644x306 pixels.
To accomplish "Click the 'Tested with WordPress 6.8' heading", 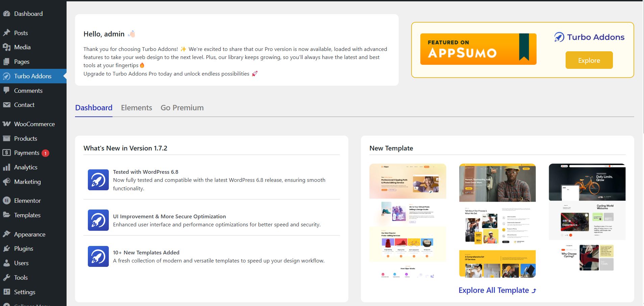I will coord(146,172).
